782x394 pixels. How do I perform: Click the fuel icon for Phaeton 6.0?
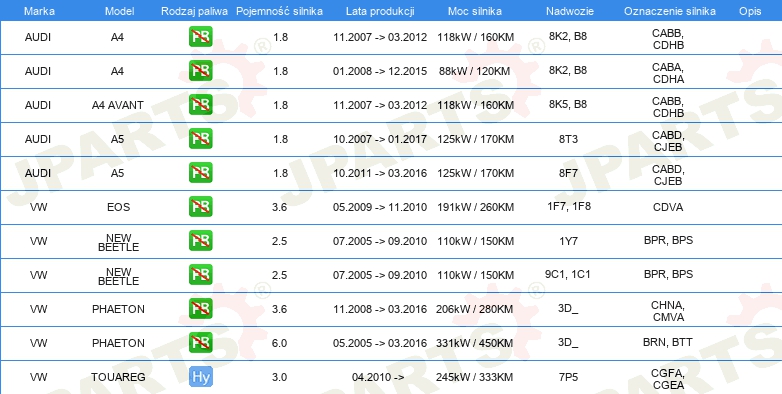tap(200, 343)
